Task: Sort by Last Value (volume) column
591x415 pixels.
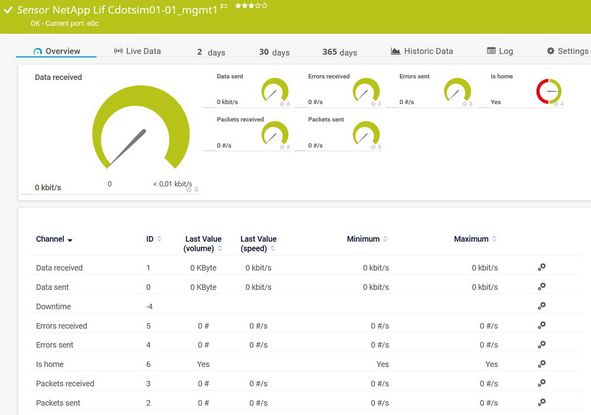Action: click(x=220, y=248)
